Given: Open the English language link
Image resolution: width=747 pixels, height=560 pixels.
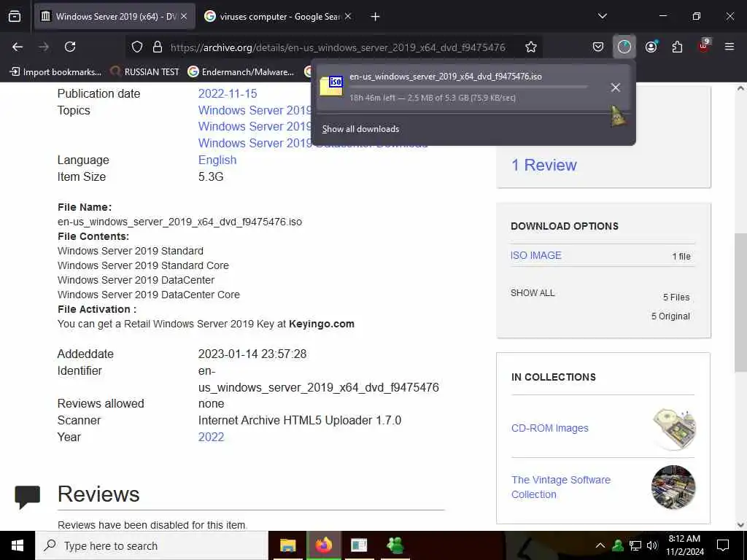Looking at the screenshot, I should (x=217, y=160).
